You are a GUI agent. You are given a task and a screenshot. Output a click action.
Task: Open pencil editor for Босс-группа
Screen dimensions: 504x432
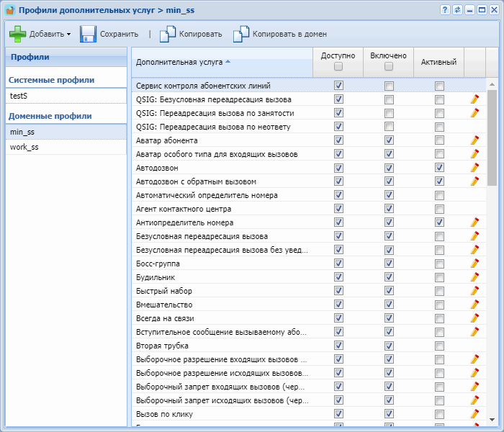point(474,264)
